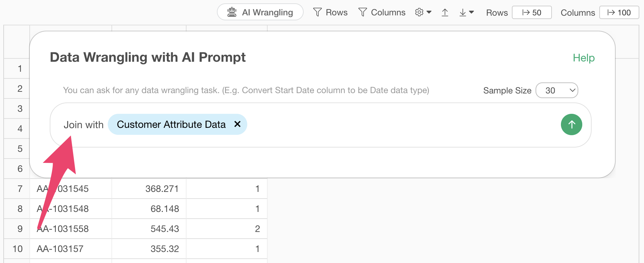Expand the Sample Size dropdown
This screenshot has height=263, width=644.
(x=557, y=90)
